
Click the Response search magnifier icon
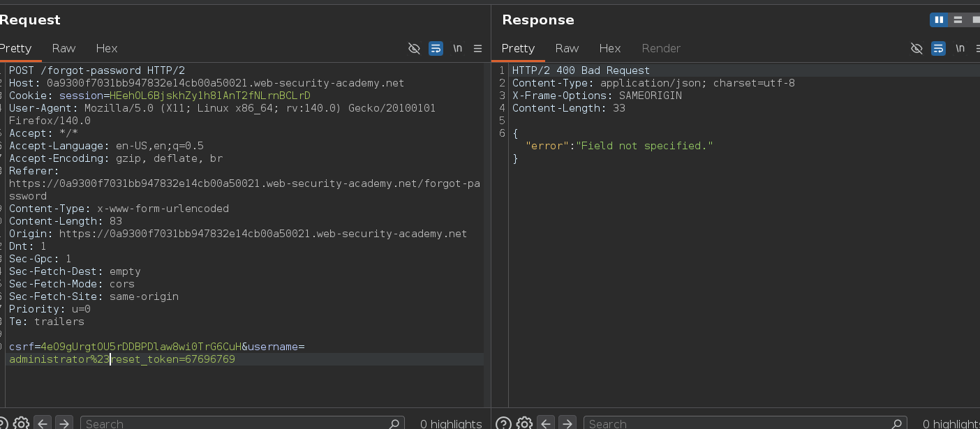point(898,423)
